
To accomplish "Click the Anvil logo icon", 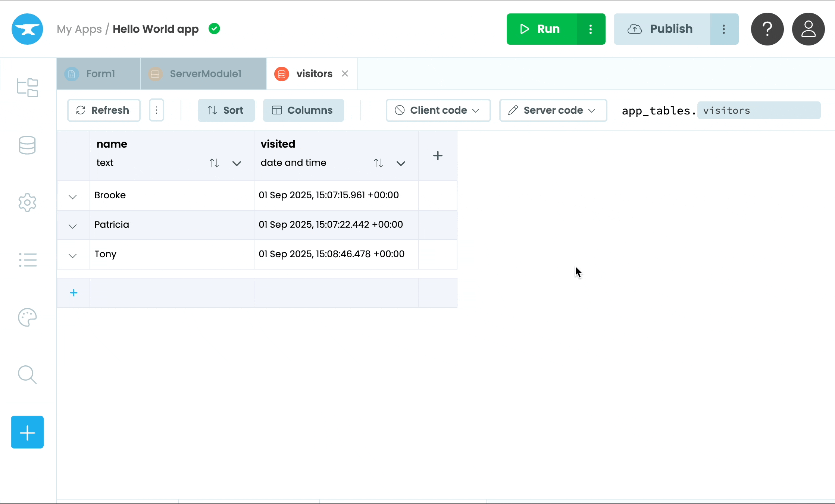I will pos(27,29).
